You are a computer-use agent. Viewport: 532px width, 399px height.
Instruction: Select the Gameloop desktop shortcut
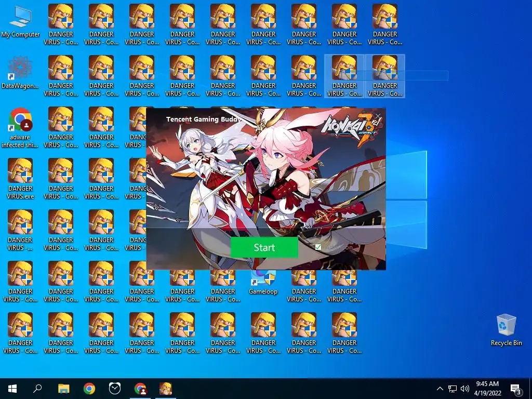(x=263, y=282)
